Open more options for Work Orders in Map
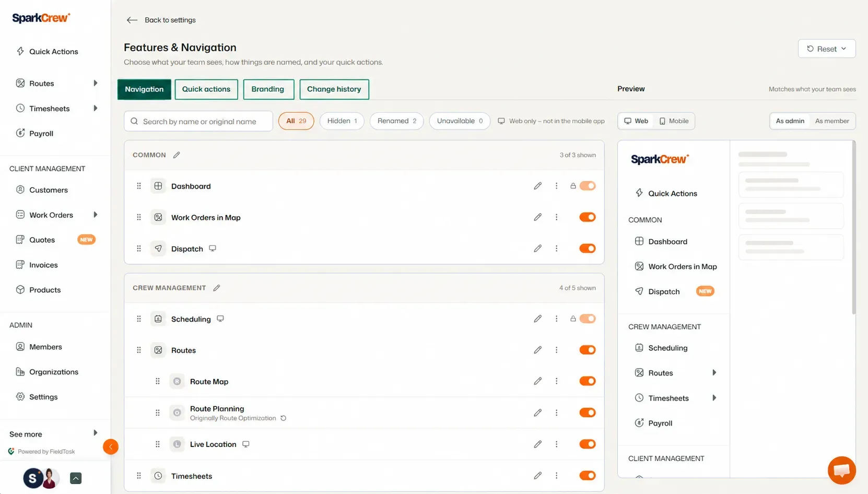Image resolution: width=868 pixels, height=494 pixels. pyautogui.click(x=556, y=217)
